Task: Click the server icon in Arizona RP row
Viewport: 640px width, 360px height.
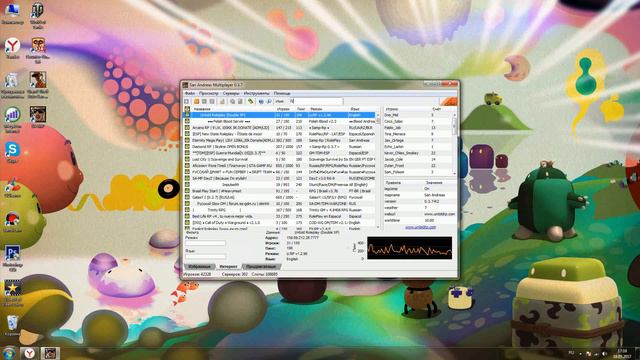Action: coord(187,128)
